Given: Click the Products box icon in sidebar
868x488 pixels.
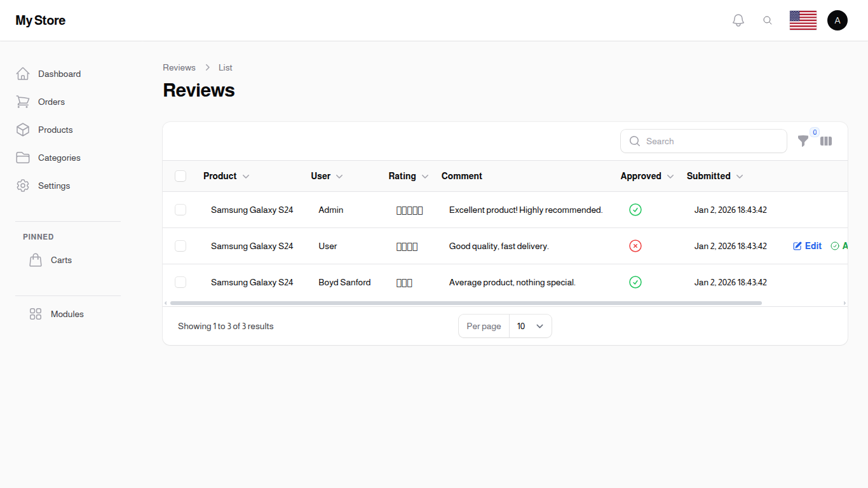Looking at the screenshot, I should [23, 130].
